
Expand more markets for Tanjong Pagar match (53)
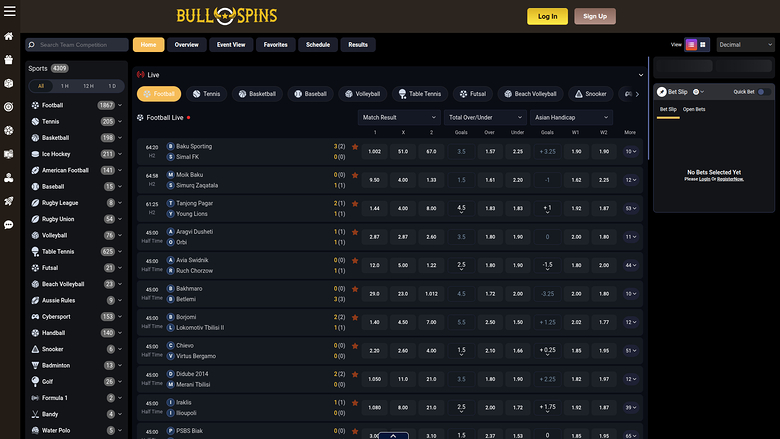(x=630, y=208)
